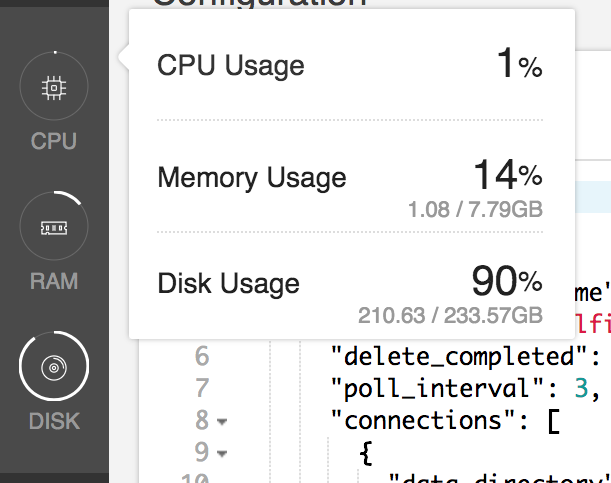Click the CPU Usage row label
This screenshot has height=483, width=611.
pos(231,66)
